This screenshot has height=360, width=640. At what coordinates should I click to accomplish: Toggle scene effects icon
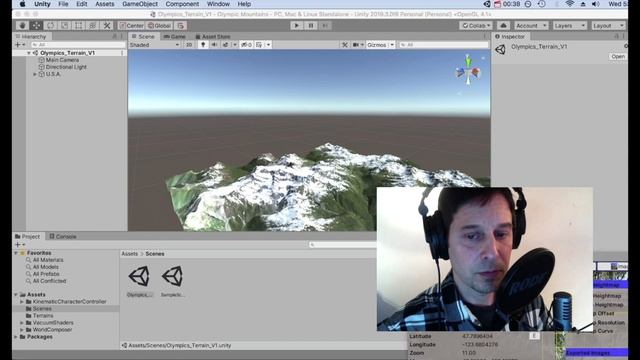click(225, 45)
